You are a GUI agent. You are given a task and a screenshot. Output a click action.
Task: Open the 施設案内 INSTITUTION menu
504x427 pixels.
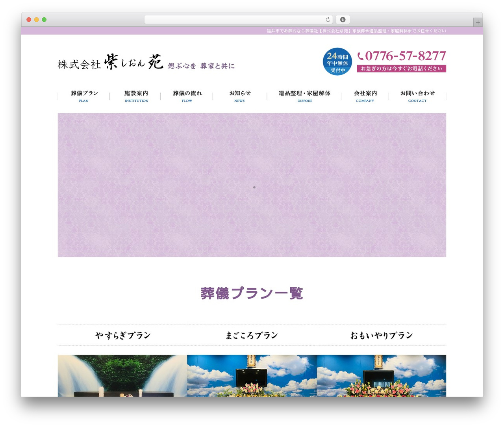(136, 96)
